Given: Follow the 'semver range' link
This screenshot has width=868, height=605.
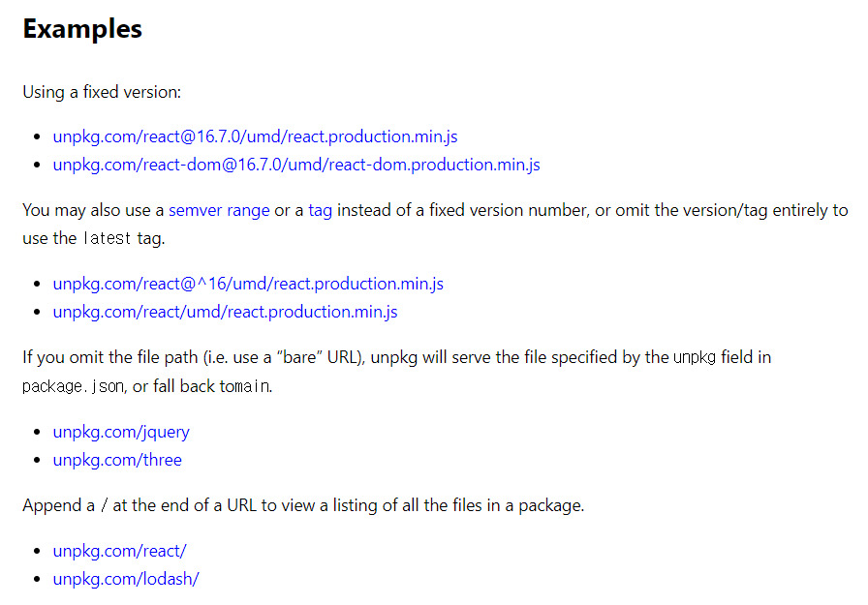Looking at the screenshot, I should click(219, 210).
